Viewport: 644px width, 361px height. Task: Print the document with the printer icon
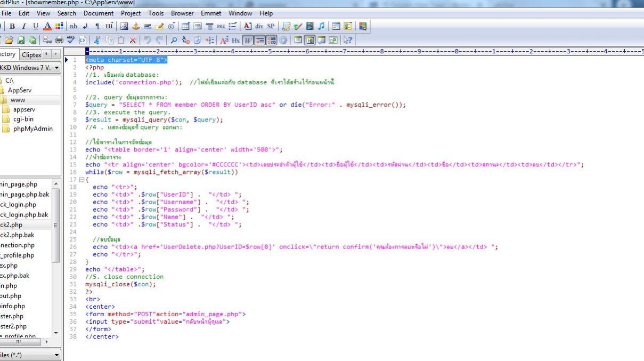click(59, 40)
